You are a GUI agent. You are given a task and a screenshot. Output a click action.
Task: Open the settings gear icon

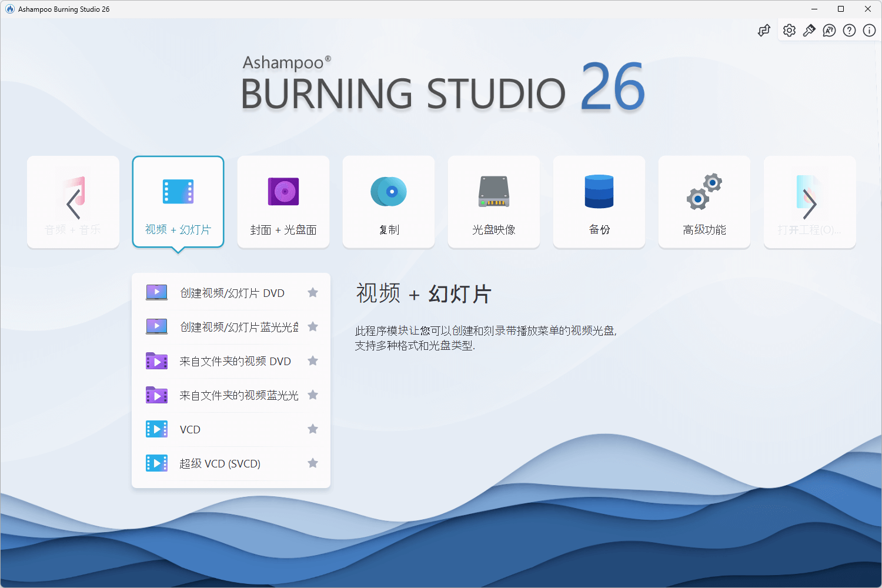(789, 31)
